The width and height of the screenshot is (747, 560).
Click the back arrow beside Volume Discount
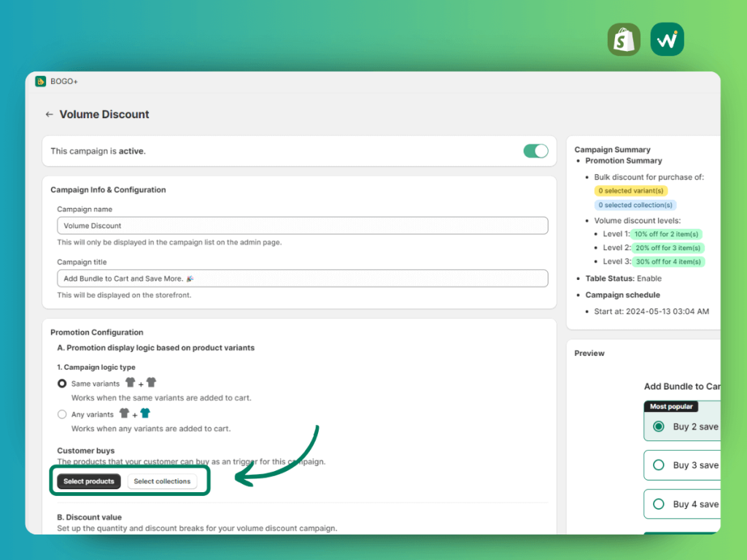tap(49, 114)
